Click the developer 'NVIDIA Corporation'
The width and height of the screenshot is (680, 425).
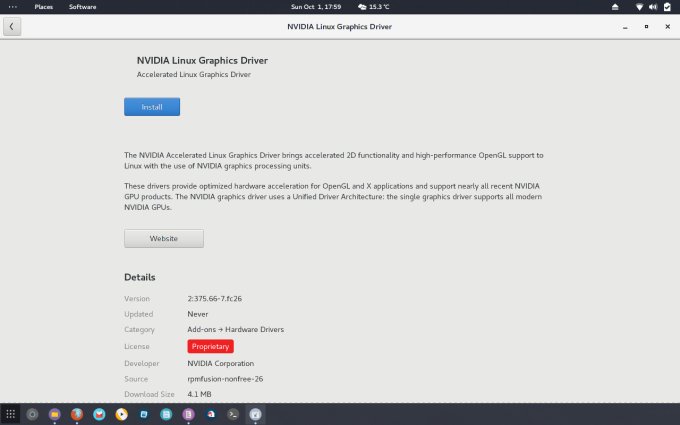click(x=221, y=363)
